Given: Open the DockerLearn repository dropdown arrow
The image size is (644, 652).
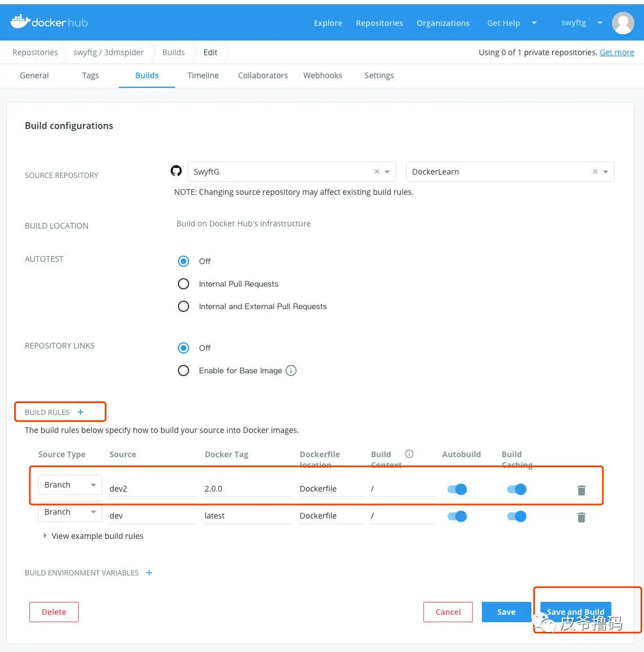Looking at the screenshot, I should click(x=606, y=172).
